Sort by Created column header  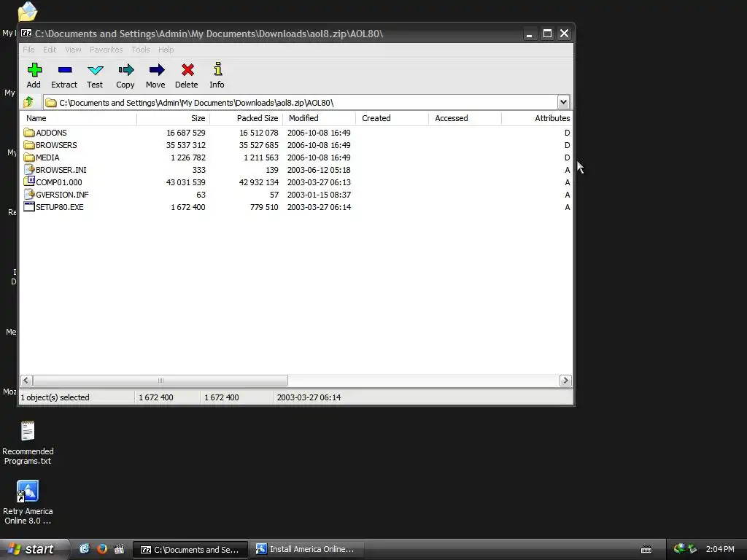392,118
